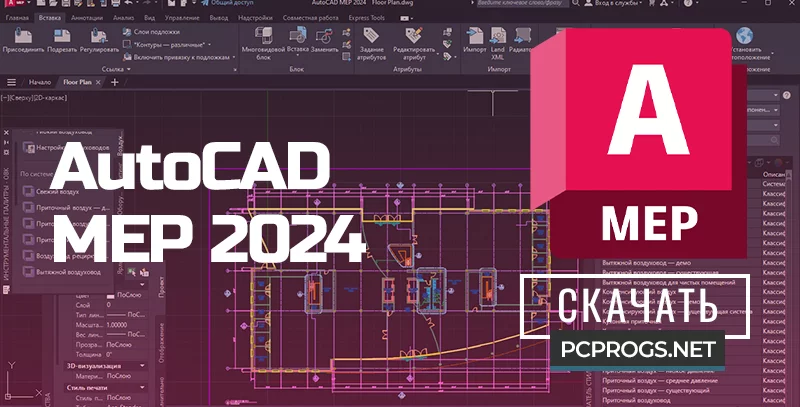Screen dimensions: 800x407
Task: Expand the Вход в службы account dropdown
Action: point(641,3)
